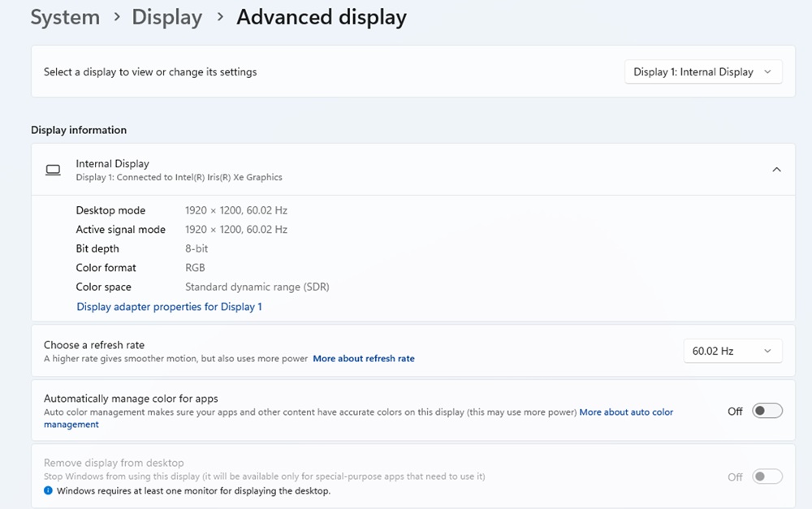Open the Display 1: Internal Display selector
Image resolution: width=812 pixels, height=509 pixels.
click(703, 71)
